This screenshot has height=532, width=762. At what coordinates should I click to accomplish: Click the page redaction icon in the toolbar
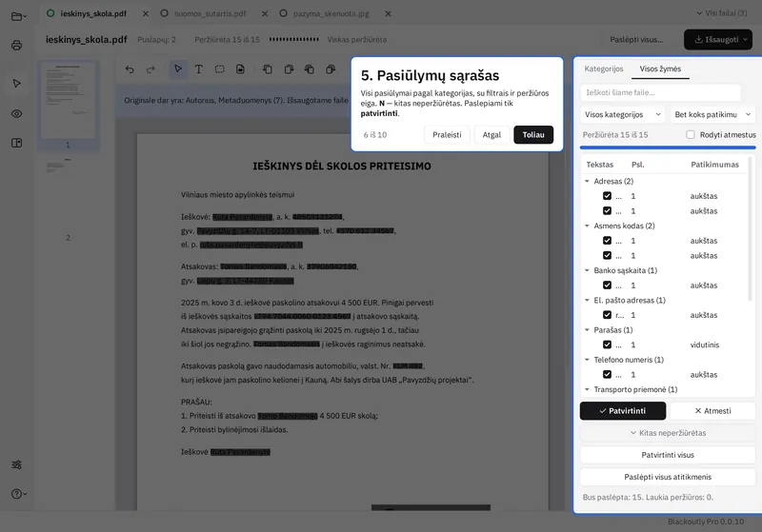pos(241,69)
